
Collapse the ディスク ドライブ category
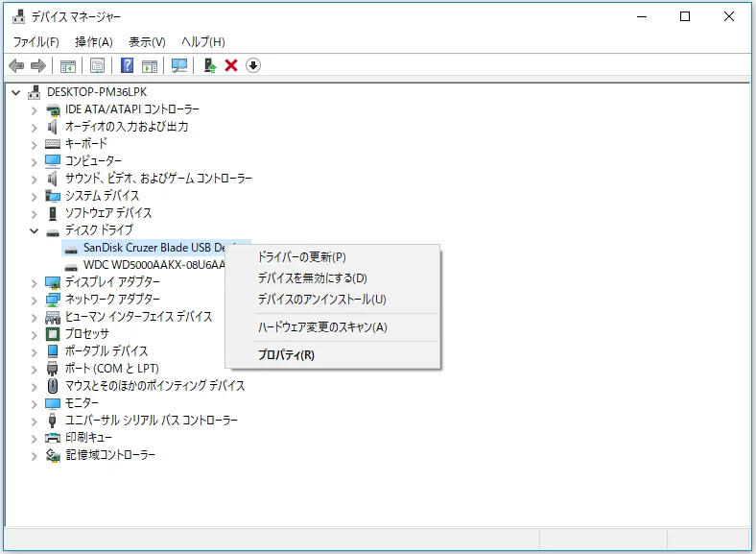tap(35, 230)
